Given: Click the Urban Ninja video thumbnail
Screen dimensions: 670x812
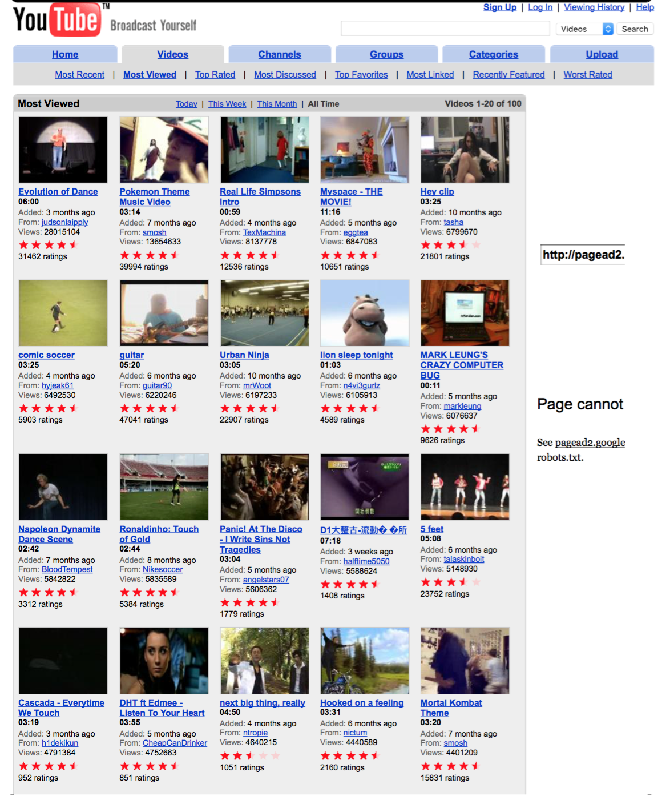Looking at the screenshot, I should click(x=264, y=313).
